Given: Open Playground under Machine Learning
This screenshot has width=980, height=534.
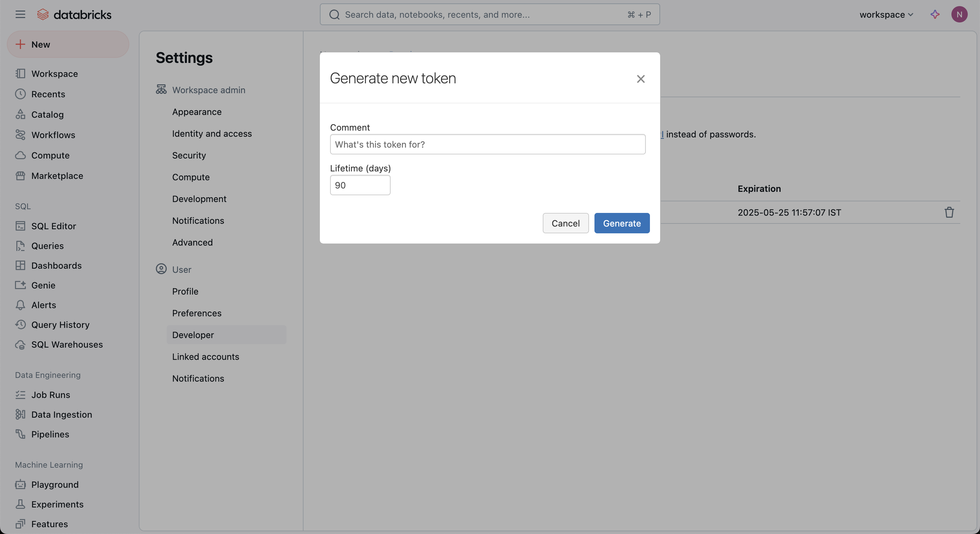Looking at the screenshot, I should [x=55, y=485].
